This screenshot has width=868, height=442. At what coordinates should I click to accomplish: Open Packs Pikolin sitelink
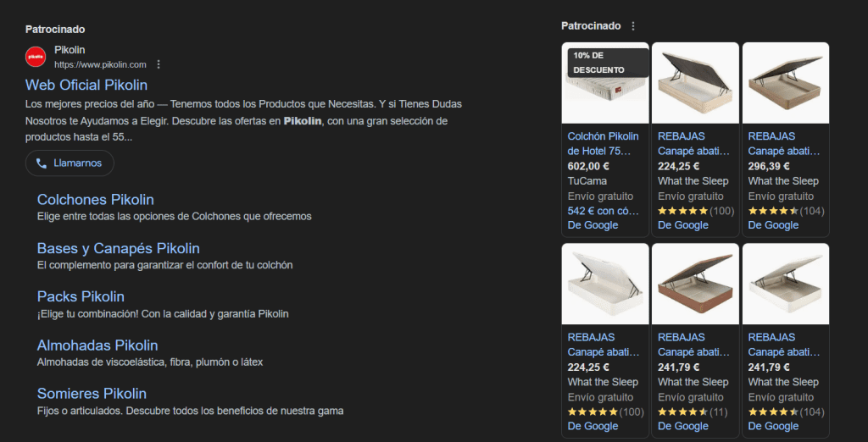click(81, 296)
